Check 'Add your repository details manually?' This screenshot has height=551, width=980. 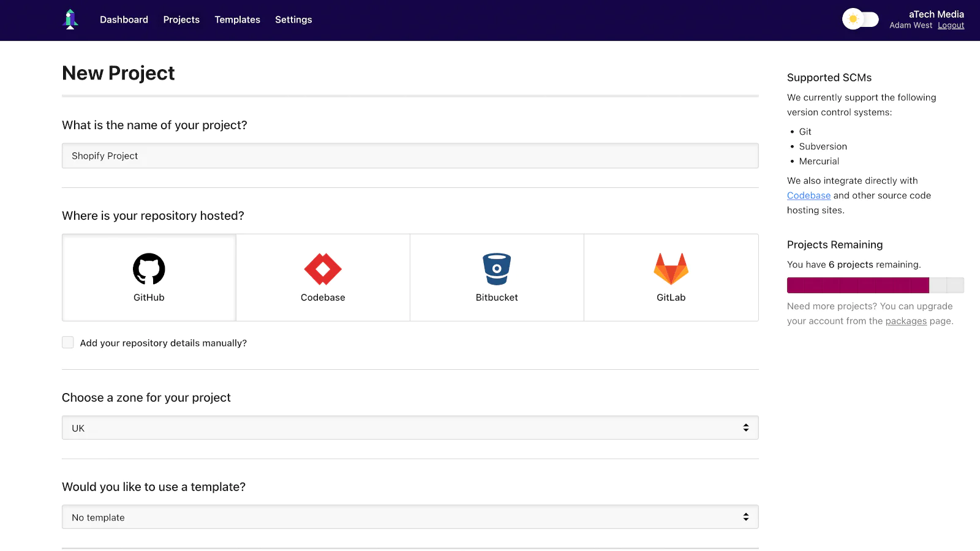(68, 343)
